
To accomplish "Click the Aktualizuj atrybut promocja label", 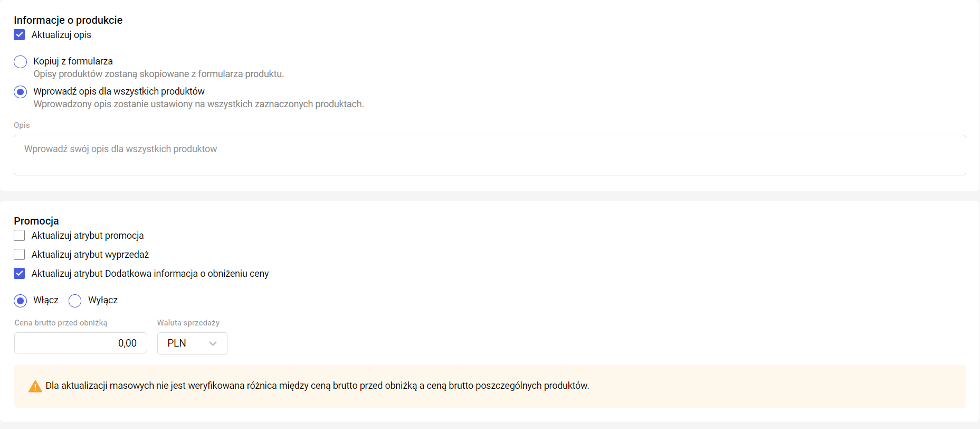I will click(88, 236).
